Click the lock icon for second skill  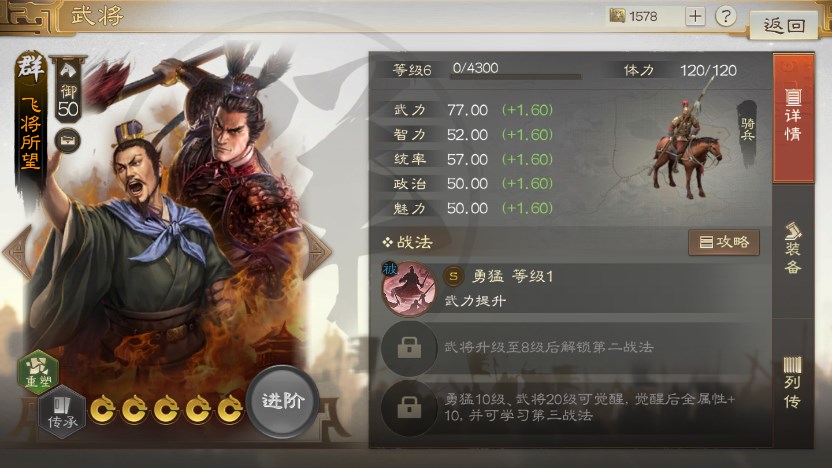pos(409,348)
